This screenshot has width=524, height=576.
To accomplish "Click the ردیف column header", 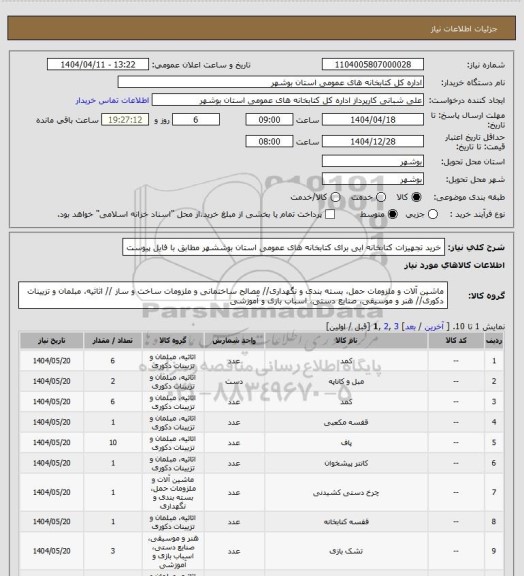I will pyautogui.click(x=494, y=341).
